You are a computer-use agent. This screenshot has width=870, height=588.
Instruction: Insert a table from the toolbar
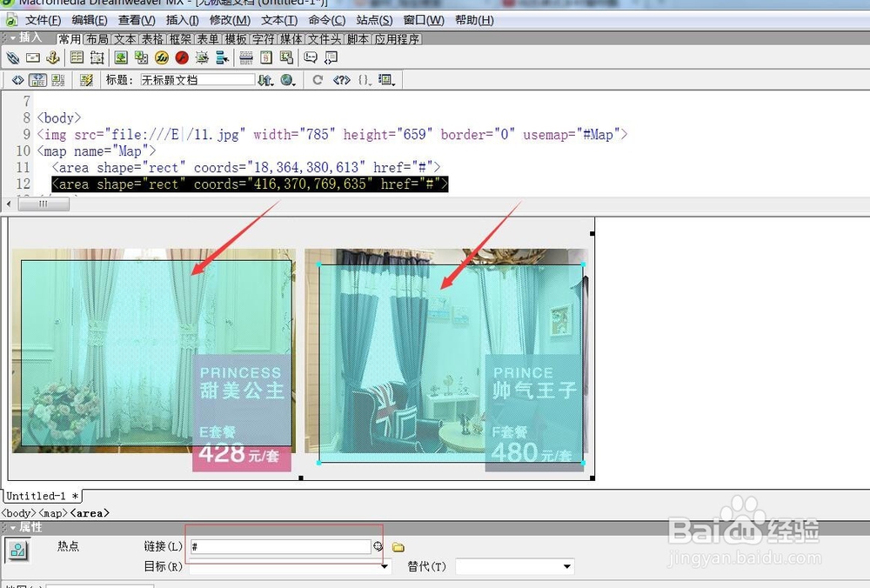pos(77,57)
